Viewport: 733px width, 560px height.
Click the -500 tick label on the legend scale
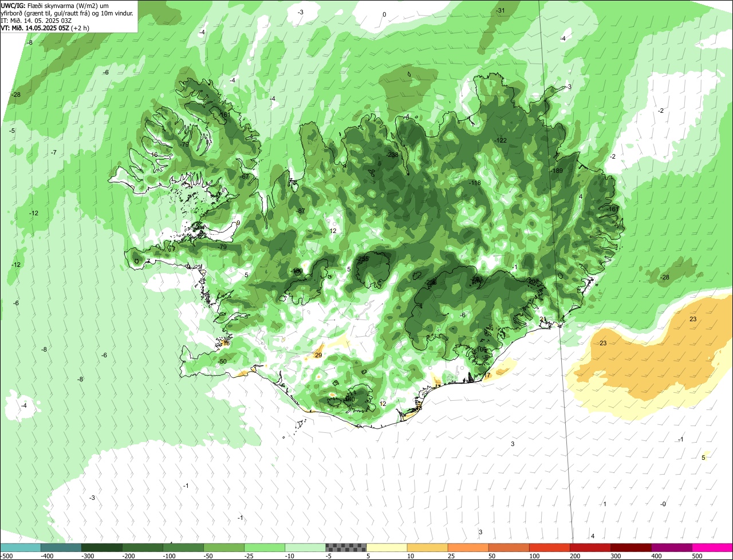6,556
